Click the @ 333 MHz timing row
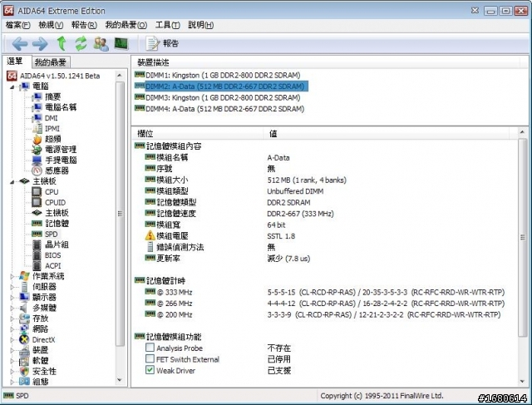This screenshot has height=405, width=532. (x=324, y=292)
